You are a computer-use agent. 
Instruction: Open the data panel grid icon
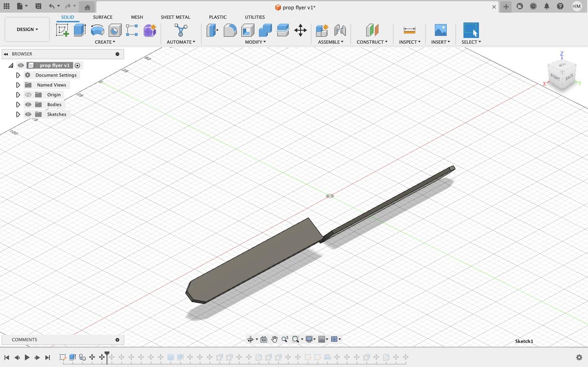[x=7, y=7]
